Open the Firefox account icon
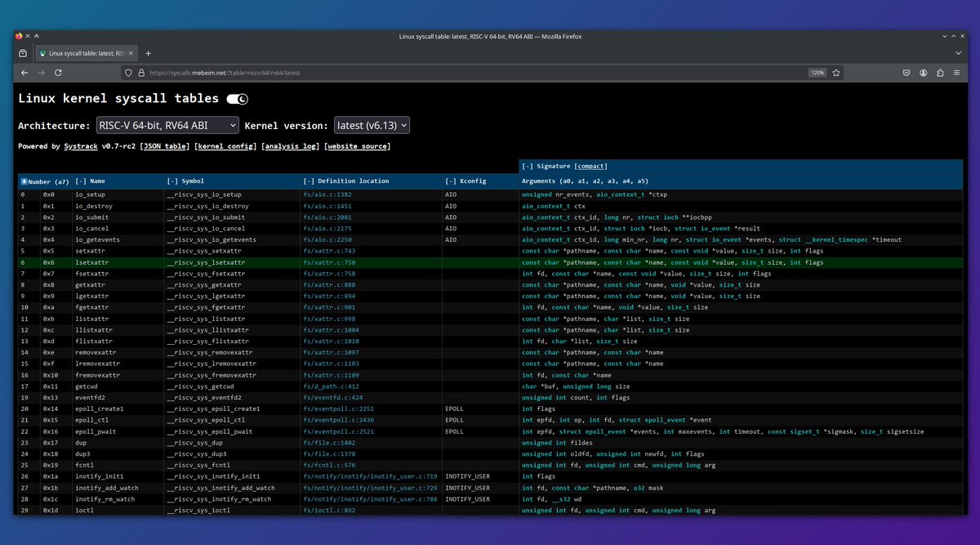The width and height of the screenshot is (980, 545). point(923,73)
